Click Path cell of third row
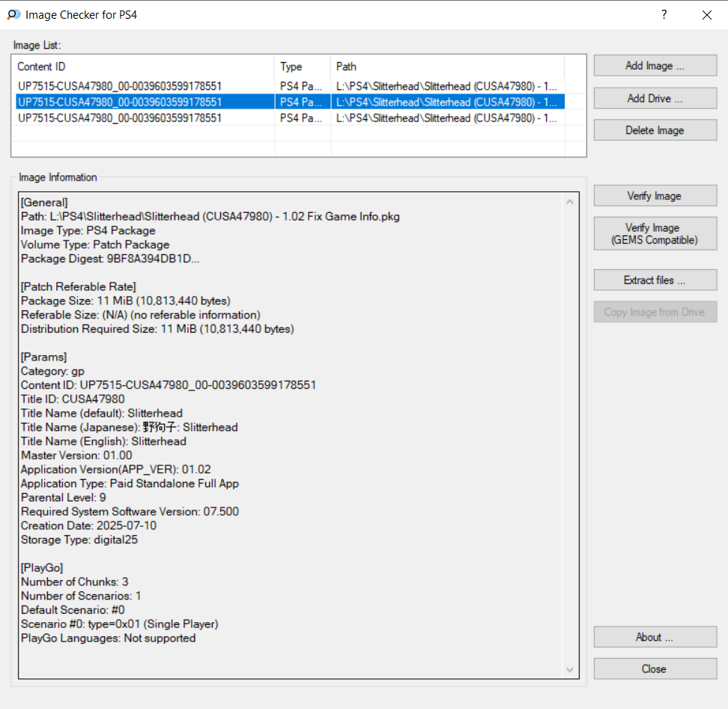 447,118
